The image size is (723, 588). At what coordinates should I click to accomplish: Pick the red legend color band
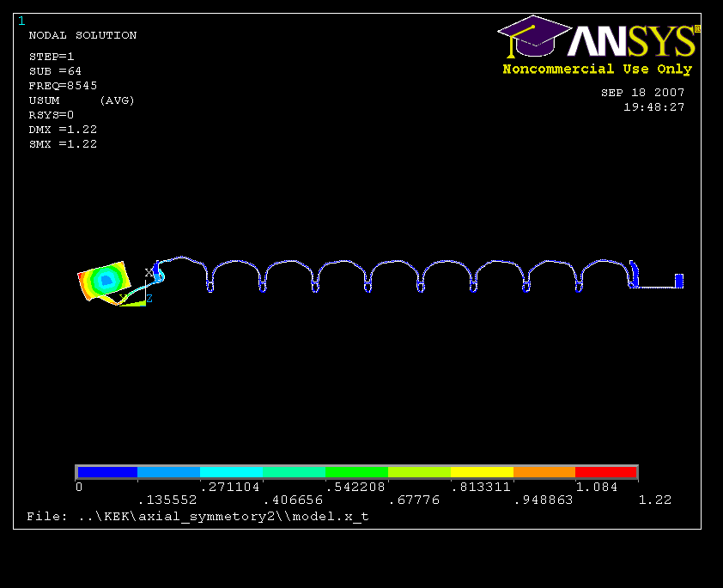(606, 472)
